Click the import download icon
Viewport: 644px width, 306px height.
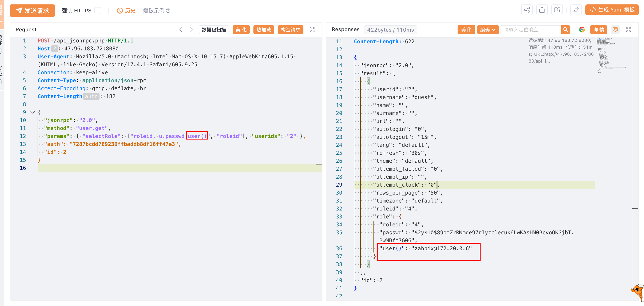pos(557,10)
